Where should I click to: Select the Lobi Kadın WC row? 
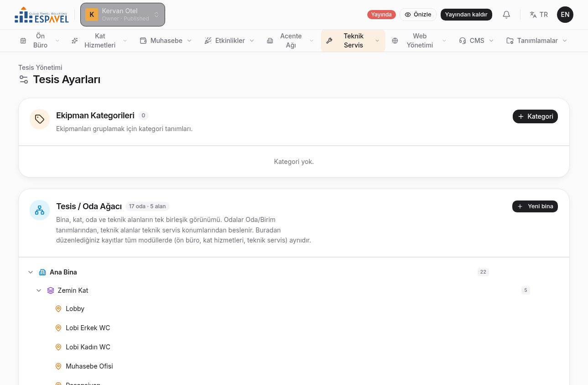(x=294, y=347)
